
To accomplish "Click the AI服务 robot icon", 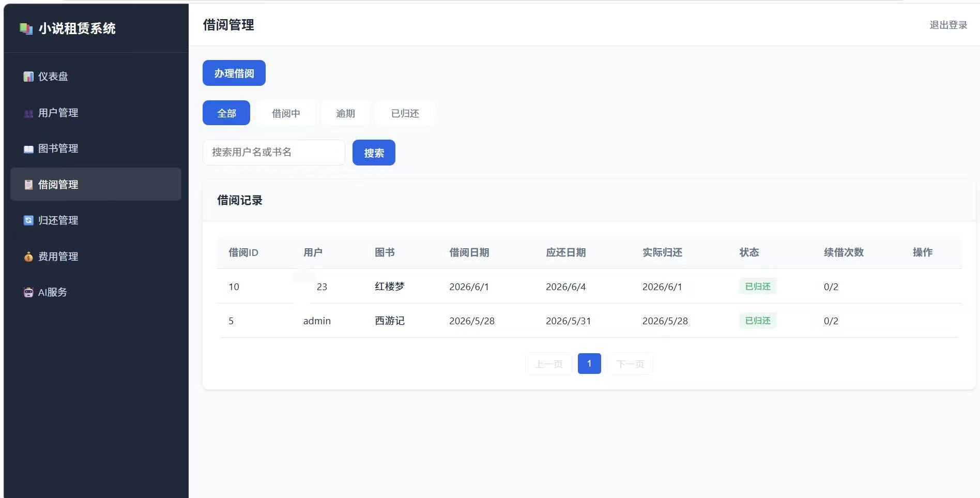I will click(x=28, y=292).
